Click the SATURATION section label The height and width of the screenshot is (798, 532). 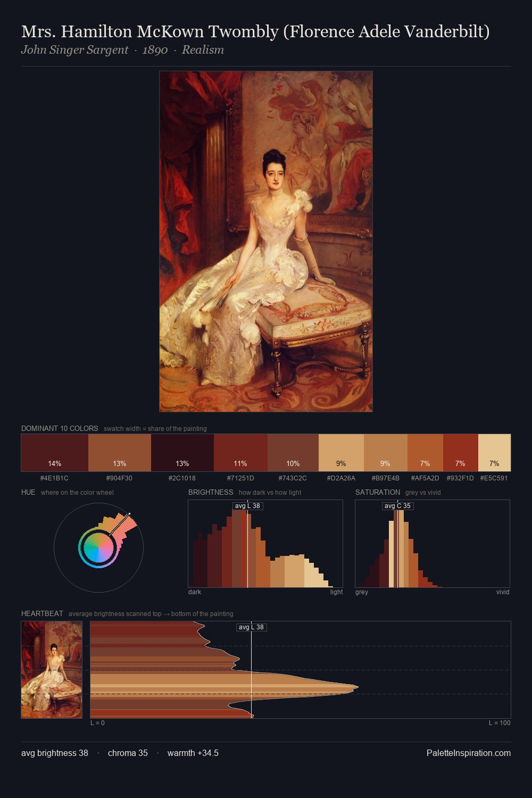pyautogui.click(x=378, y=492)
